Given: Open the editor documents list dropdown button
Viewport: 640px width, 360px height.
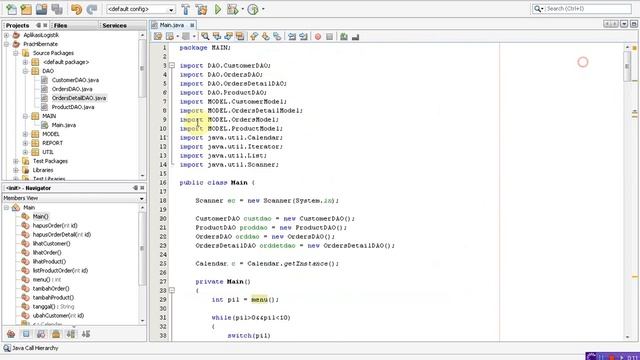Looking at the screenshot, I should (624, 24).
